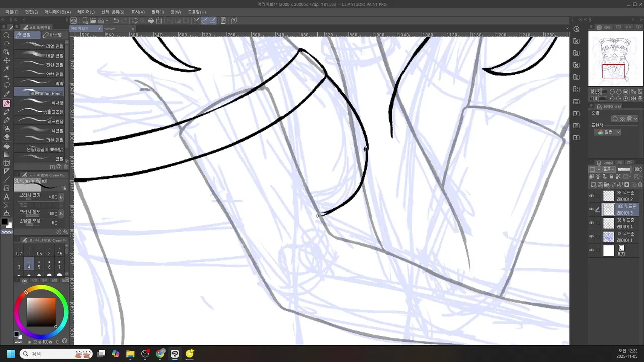Click the Scale/Rotate transform icon
Image resolution: width=644 pixels, height=362 pixels.
(159, 21)
